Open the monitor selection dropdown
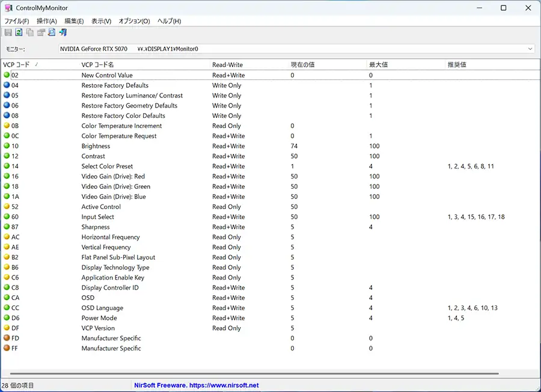541x392 pixels. (530, 49)
